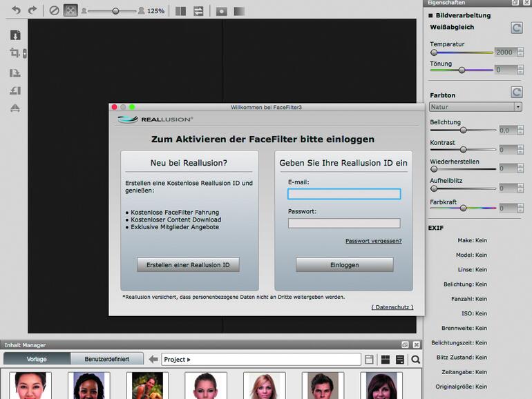Click the rotate left icon in left sidebar

point(15,90)
